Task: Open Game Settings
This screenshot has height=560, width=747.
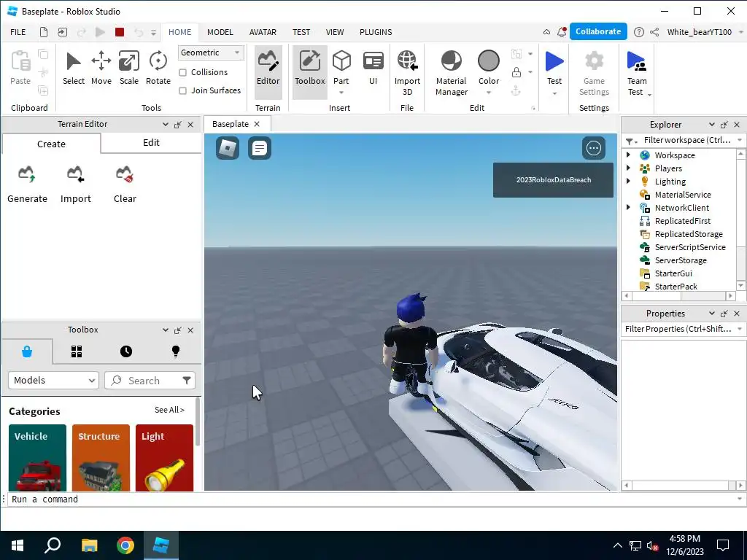Action: 594,72
